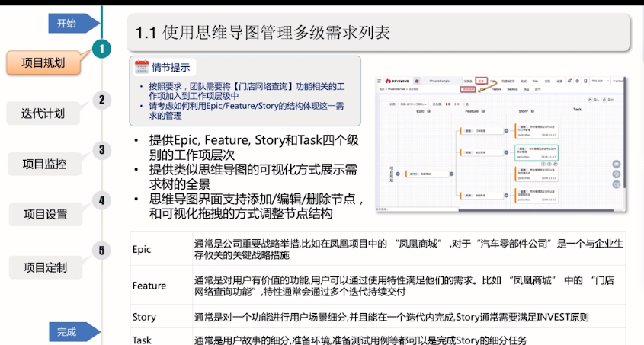Collapse the Epic column header icon

pos(429,111)
